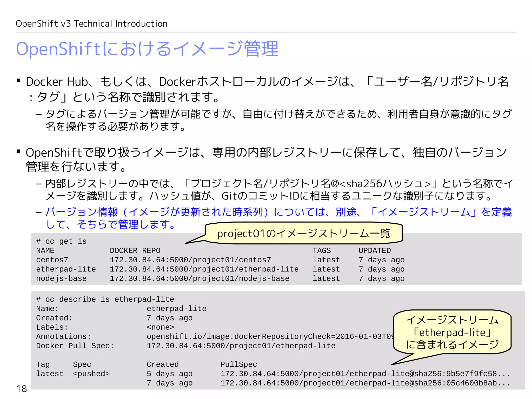This screenshot has height=399, width=532.
Task: Click the 'Labels:' label
Action: tap(52, 327)
